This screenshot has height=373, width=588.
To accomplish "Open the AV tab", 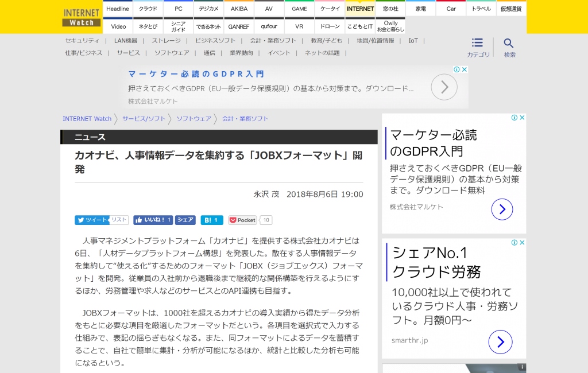I will tap(269, 9).
